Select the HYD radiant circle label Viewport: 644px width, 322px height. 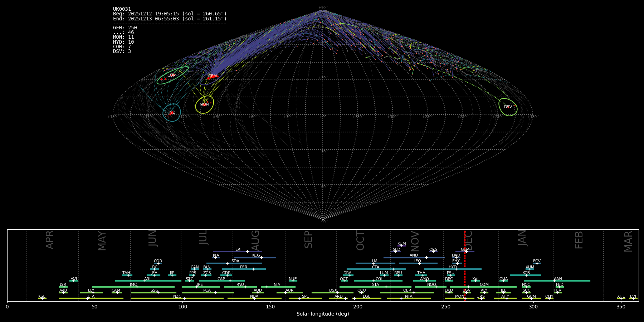point(171,113)
